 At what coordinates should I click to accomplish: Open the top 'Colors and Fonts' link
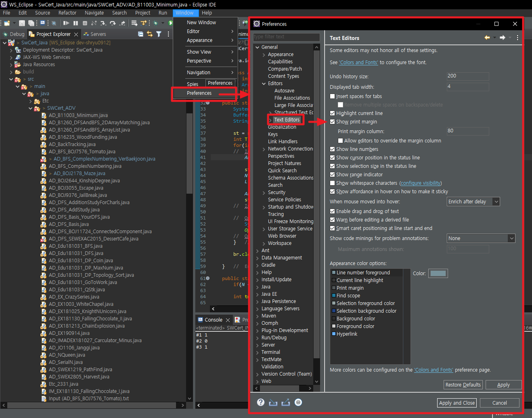coord(358,63)
